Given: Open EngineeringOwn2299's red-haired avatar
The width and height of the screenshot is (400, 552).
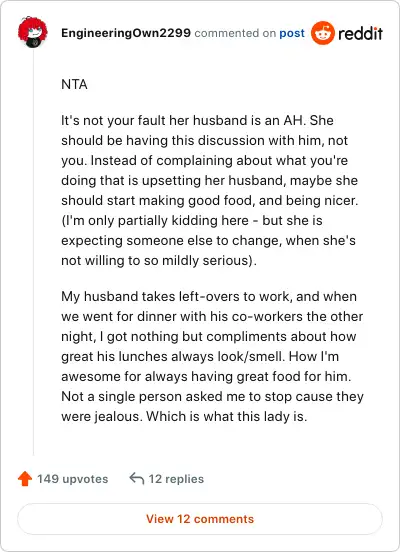Looking at the screenshot, I should [33, 32].
